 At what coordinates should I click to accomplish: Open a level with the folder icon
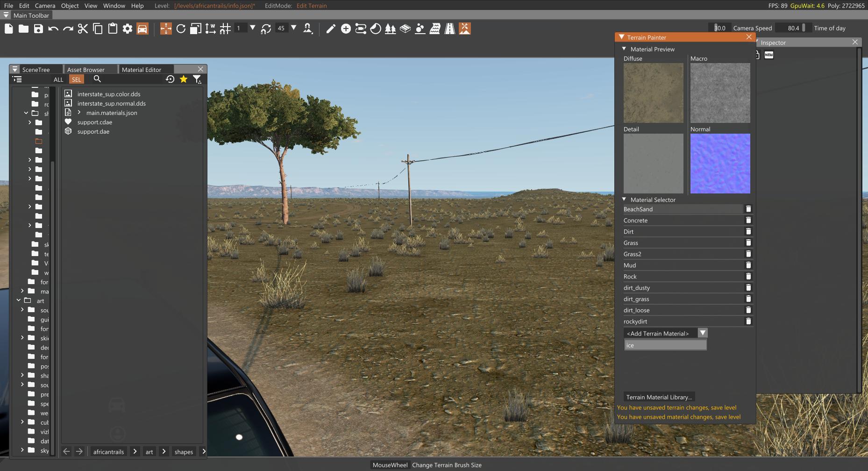click(x=23, y=29)
